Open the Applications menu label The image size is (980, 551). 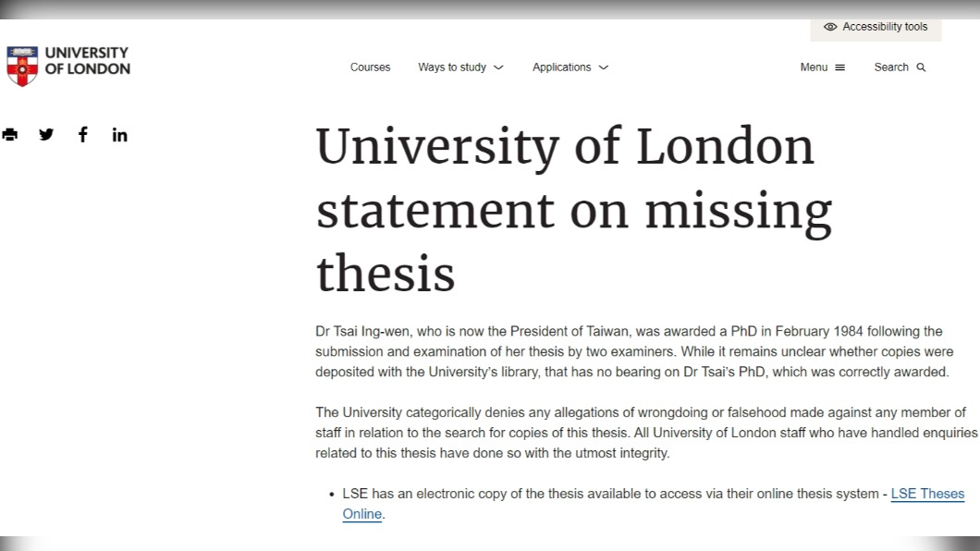point(561,67)
